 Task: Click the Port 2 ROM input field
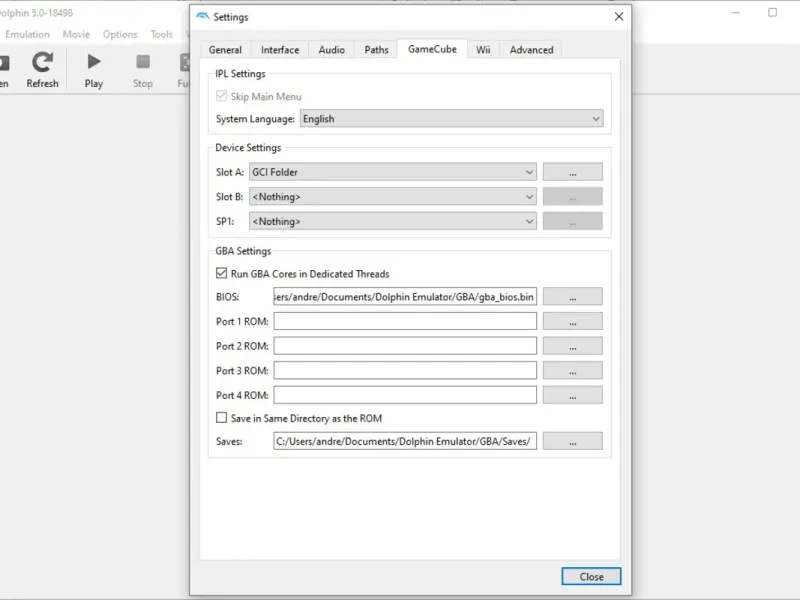(405, 345)
